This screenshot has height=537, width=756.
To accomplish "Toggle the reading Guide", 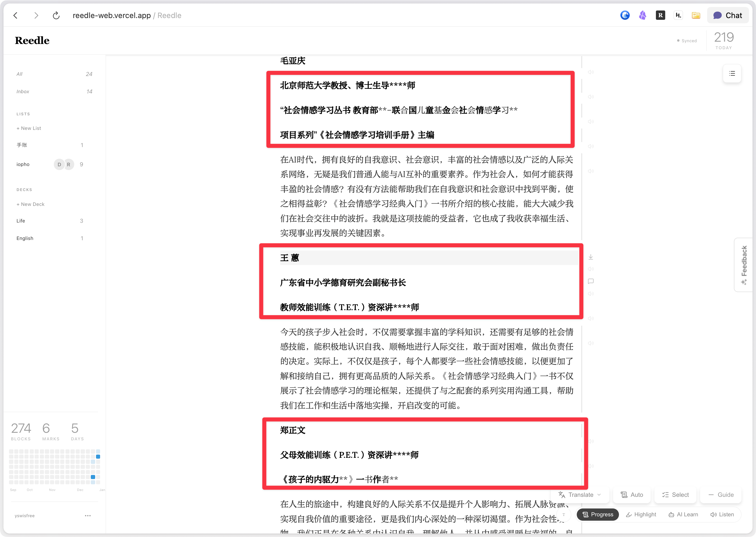I will coord(721,495).
